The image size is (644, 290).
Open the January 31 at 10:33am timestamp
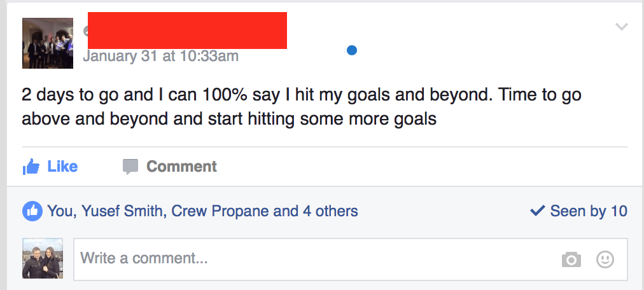click(161, 56)
